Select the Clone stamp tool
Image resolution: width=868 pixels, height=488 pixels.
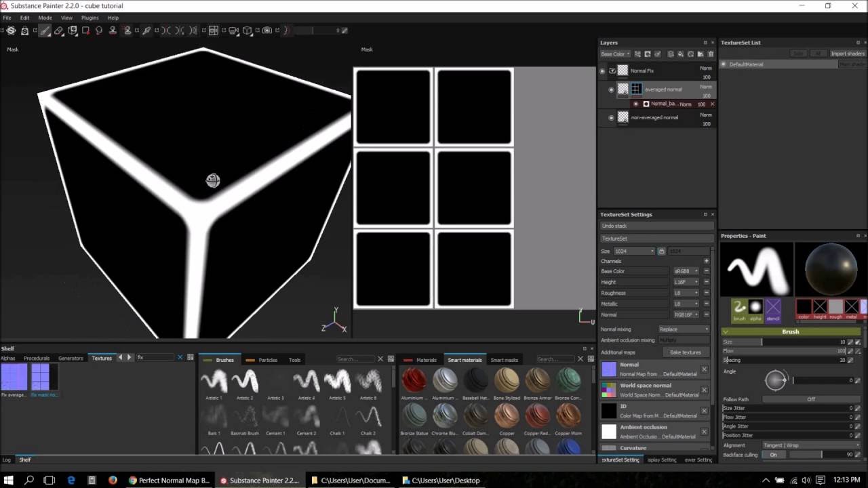(113, 30)
